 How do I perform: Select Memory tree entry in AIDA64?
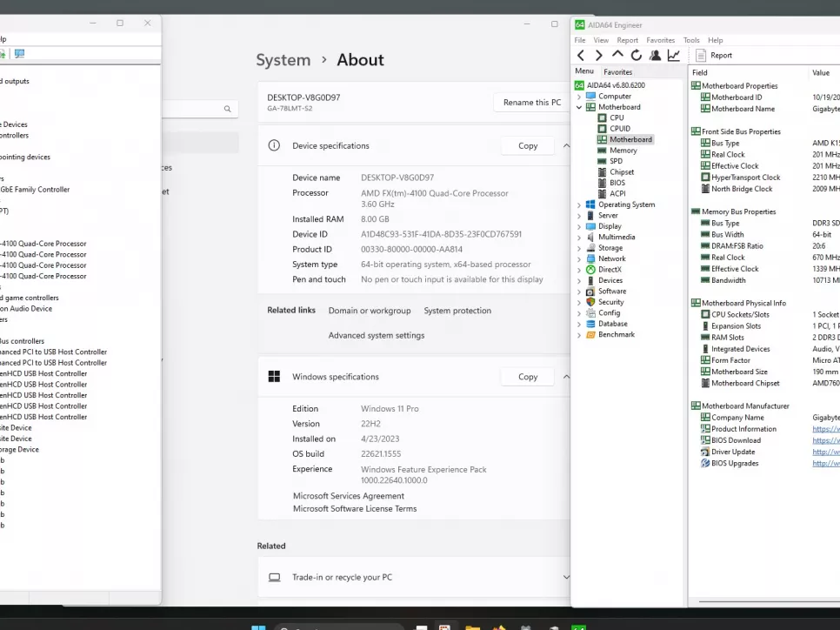pos(623,151)
